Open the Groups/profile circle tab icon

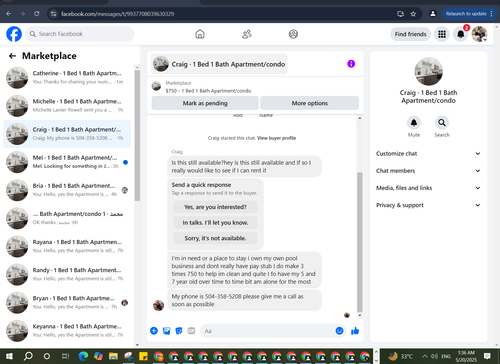click(x=293, y=34)
